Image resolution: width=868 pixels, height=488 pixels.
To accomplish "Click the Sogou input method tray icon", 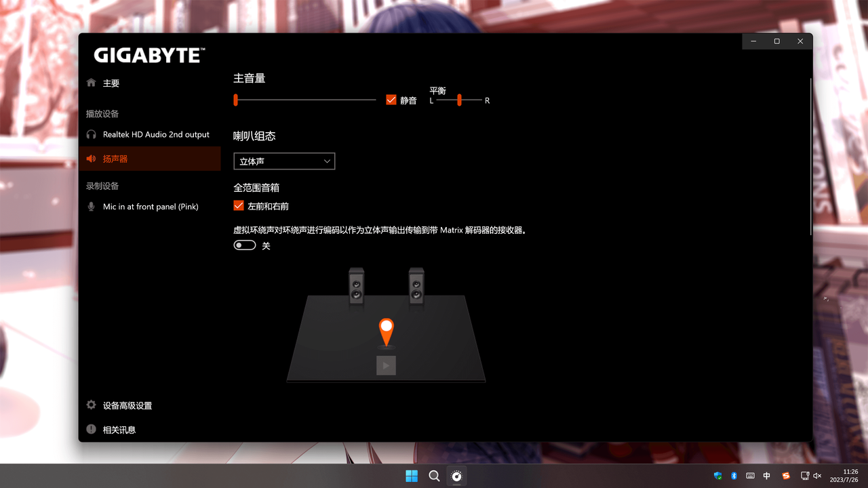I will point(786,476).
